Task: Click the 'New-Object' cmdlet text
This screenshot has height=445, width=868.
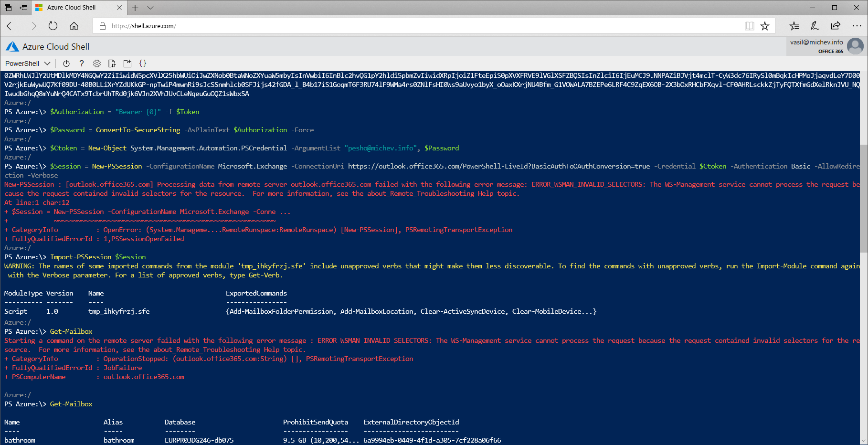Action: (107, 148)
